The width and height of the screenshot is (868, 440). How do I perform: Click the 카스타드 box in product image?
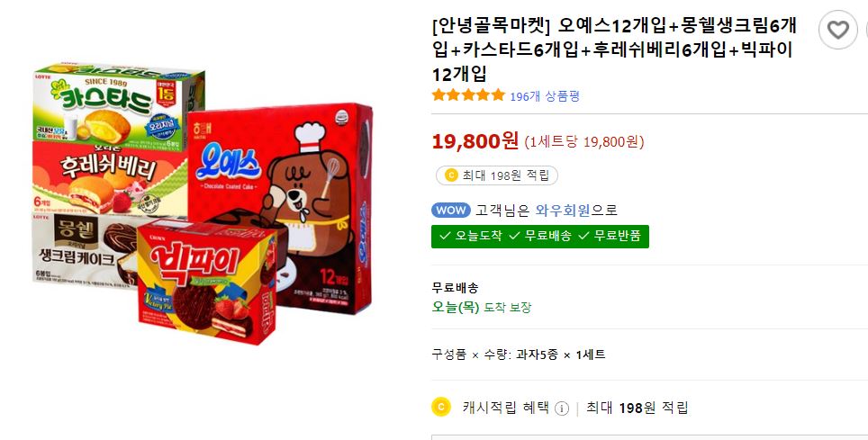(119, 105)
